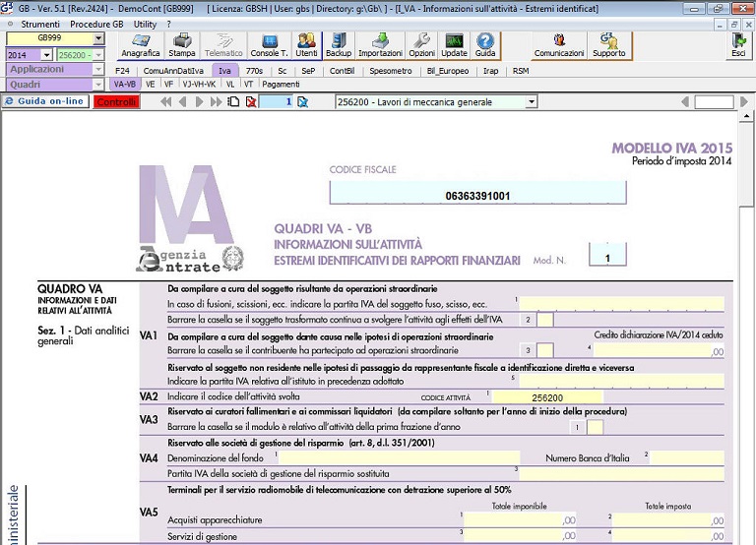The image size is (756, 545).
Task: Tick VA1 checkbox 3 operazioni straordinarie
Action: pyautogui.click(x=545, y=350)
